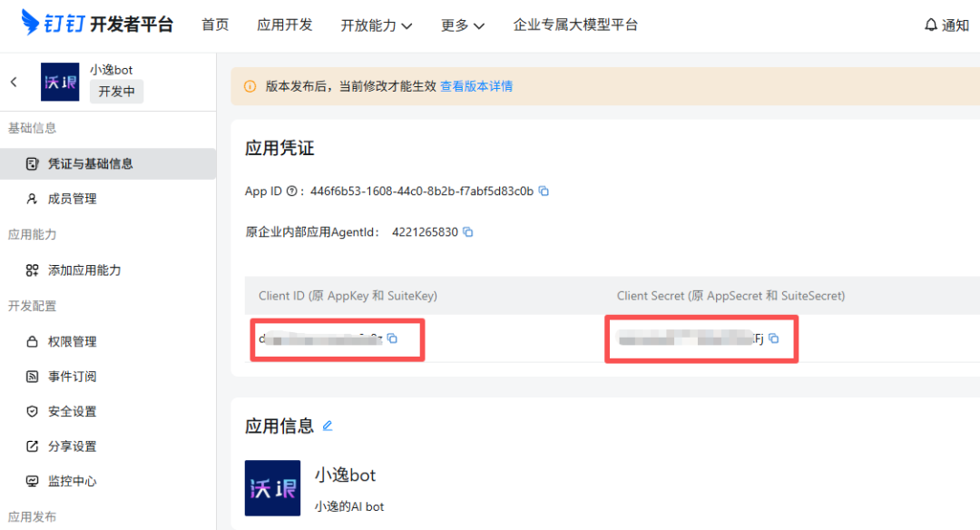Copy the AgentId value

468,232
